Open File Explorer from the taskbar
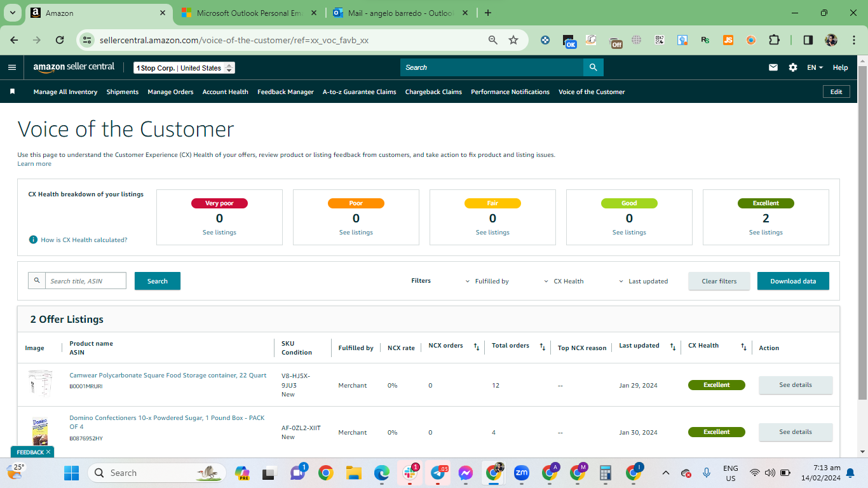This screenshot has width=868, height=488. [354, 473]
